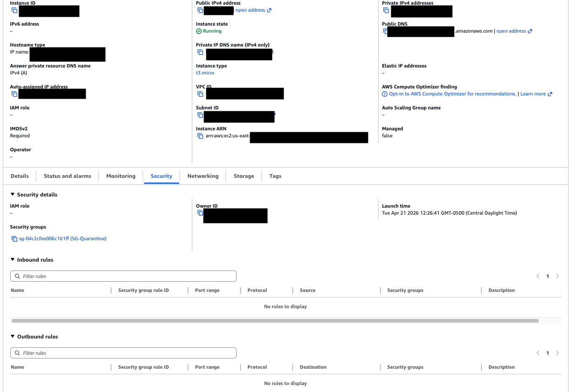This screenshot has width=571, height=392.
Task: Click the Inbound Source column header
Action: [308, 291]
